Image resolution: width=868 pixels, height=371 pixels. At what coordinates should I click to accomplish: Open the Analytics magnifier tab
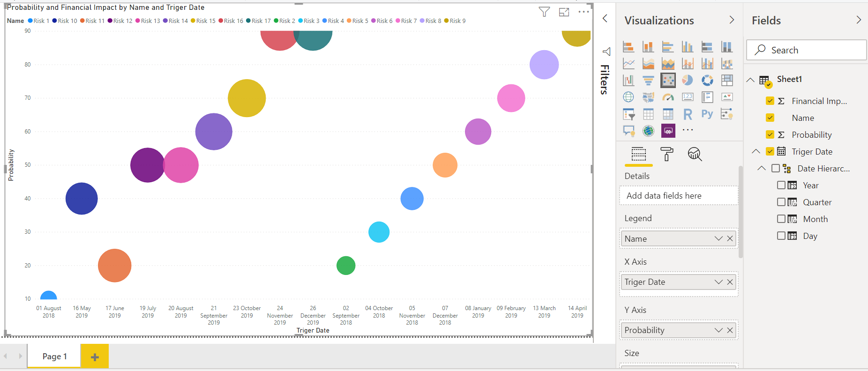click(695, 154)
